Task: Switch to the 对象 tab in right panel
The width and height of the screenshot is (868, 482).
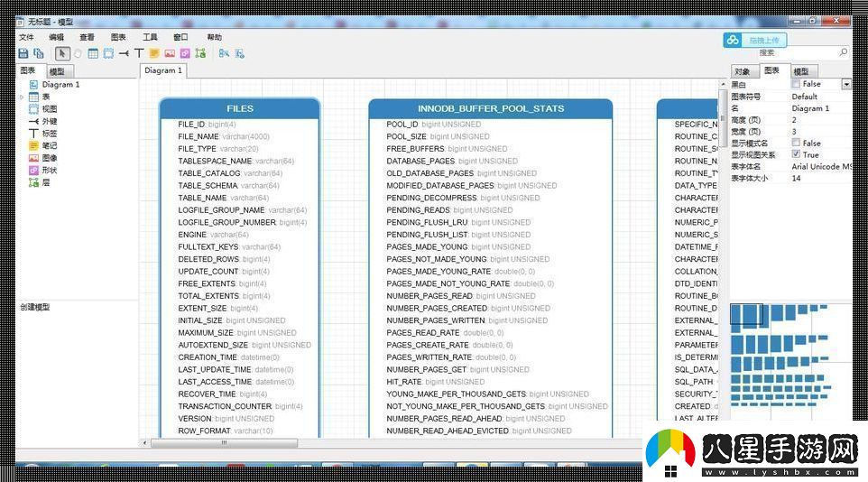Action: click(x=742, y=71)
